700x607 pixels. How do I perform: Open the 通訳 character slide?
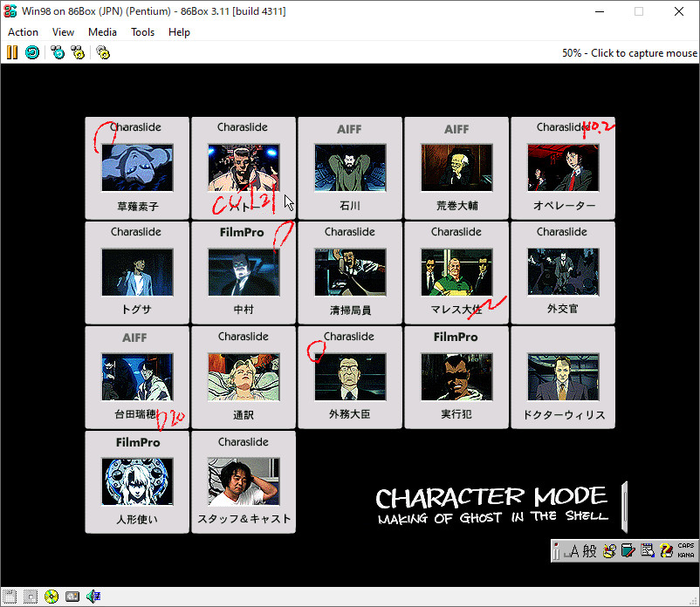point(244,378)
